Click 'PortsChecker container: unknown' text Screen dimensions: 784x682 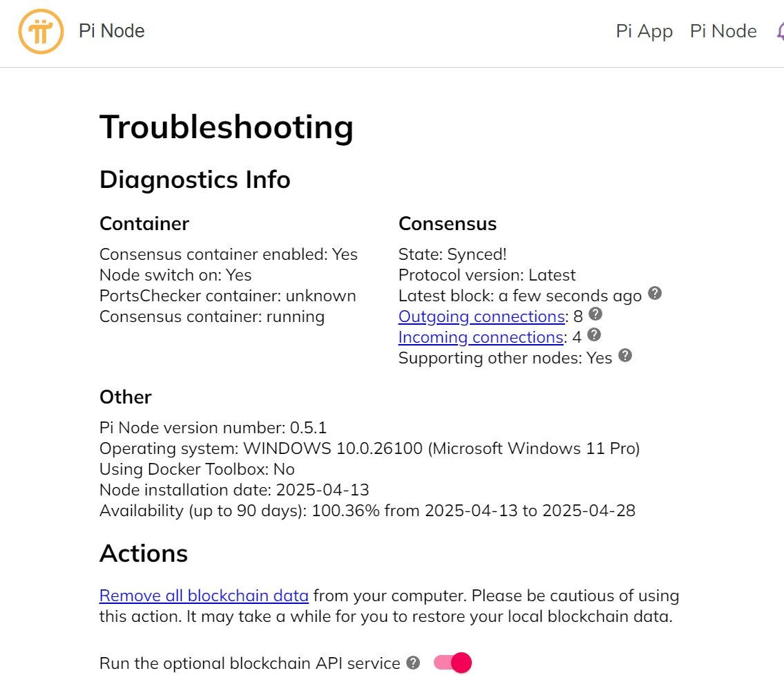[227, 296]
